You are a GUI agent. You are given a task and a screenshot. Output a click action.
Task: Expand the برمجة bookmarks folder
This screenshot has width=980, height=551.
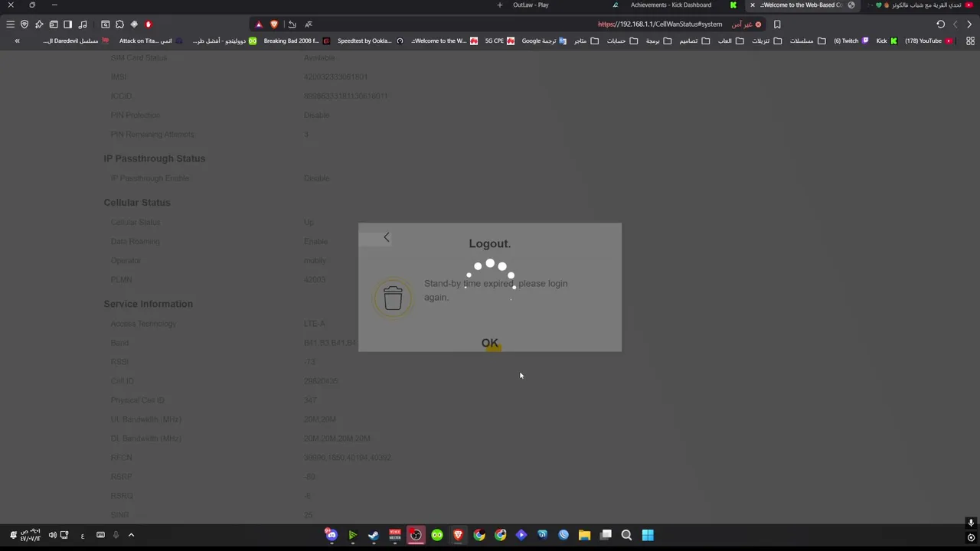658,41
